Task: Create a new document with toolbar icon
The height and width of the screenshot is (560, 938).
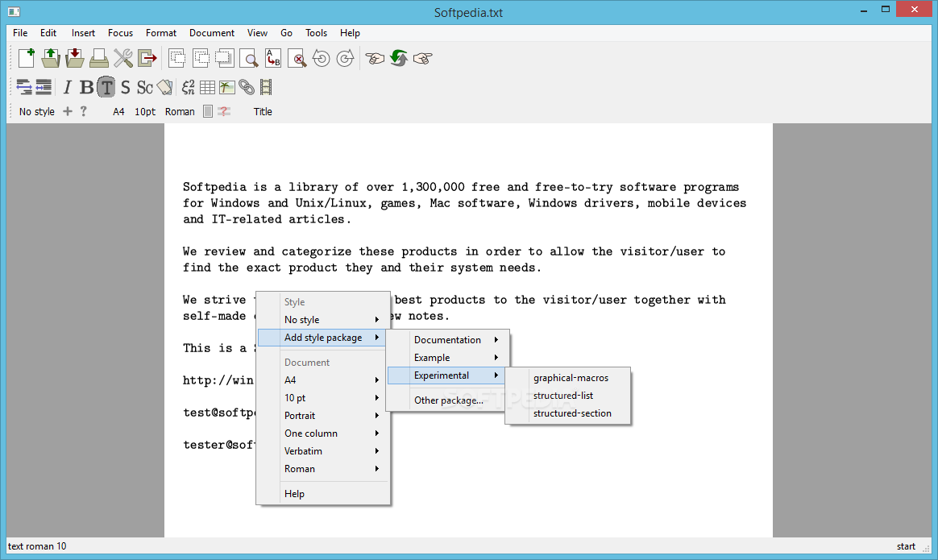Action: pyautogui.click(x=27, y=58)
